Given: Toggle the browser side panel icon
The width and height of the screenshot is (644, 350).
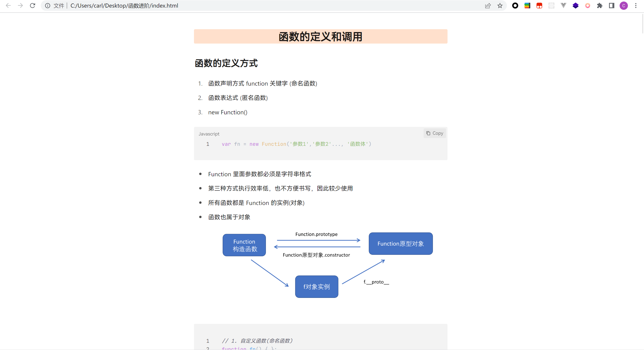Looking at the screenshot, I should point(612,5).
